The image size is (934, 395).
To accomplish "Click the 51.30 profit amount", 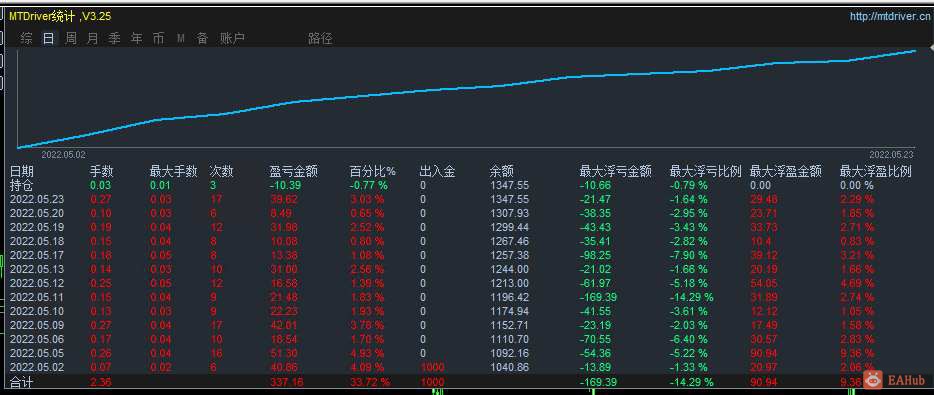I will click(283, 353).
